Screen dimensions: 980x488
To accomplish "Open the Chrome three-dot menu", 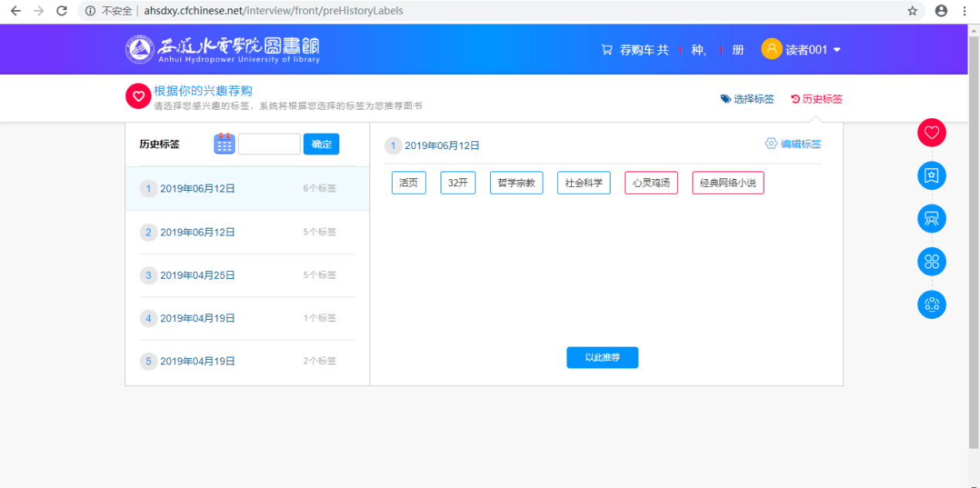I will tap(965, 11).
